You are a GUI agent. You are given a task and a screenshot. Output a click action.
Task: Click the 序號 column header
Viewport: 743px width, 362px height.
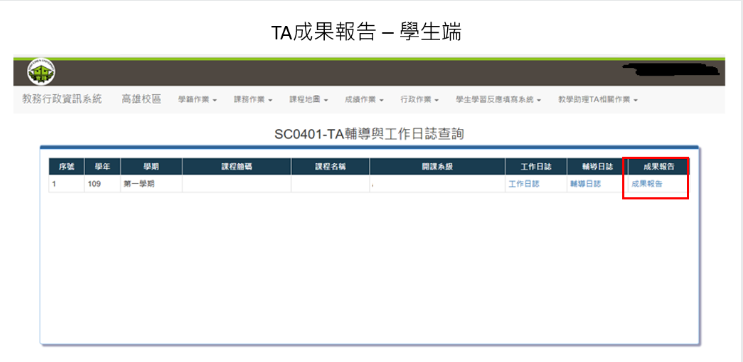[67, 166]
